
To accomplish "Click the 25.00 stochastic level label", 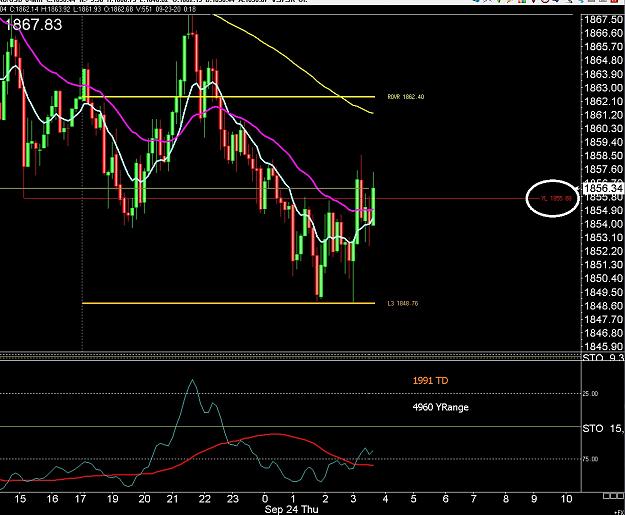I will (x=590, y=394).
